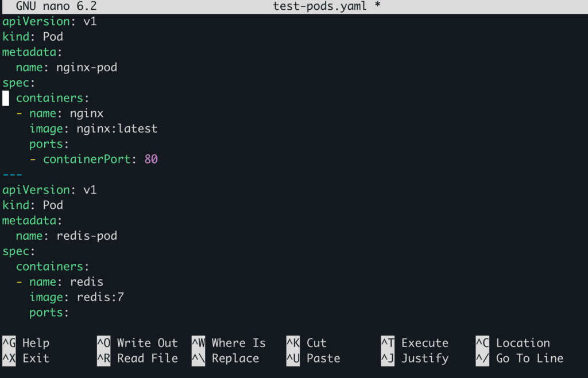The image size is (588, 378).
Task: Open Where Is search shortcut
Action: pyautogui.click(x=238, y=343)
